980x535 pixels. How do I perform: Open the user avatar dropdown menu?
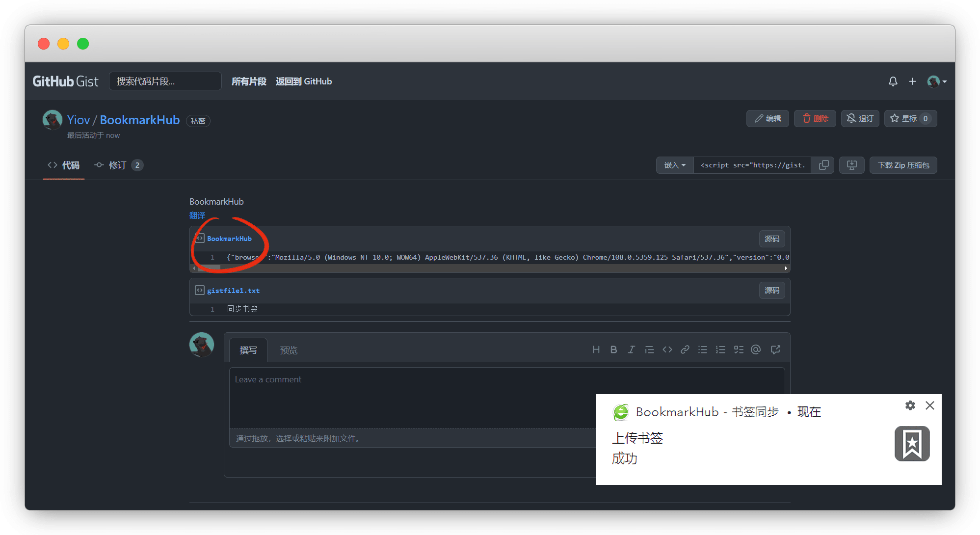[936, 81]
